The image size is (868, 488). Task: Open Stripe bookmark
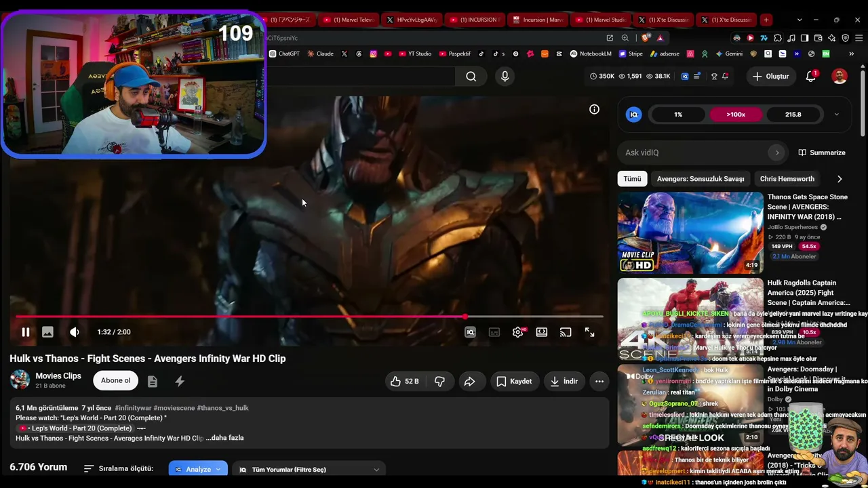pyautogui.click(x=630, y=54)
